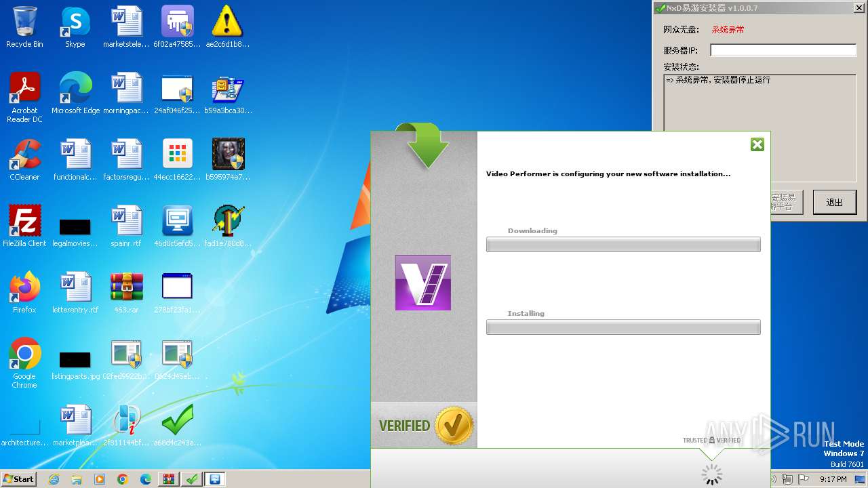This screenshot has width=868, height=488.
Task: Switch to WinRAR taskbar window
Action: pos(169,479)
